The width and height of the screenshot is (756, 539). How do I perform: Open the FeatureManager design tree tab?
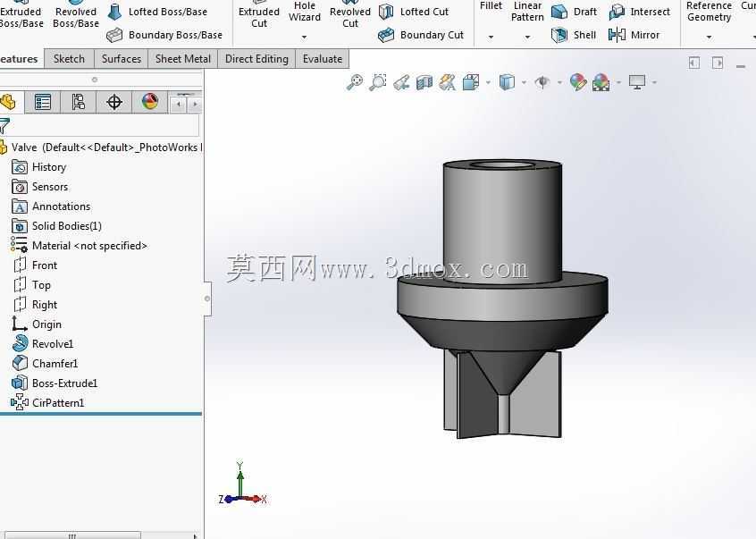click(10, 102)
